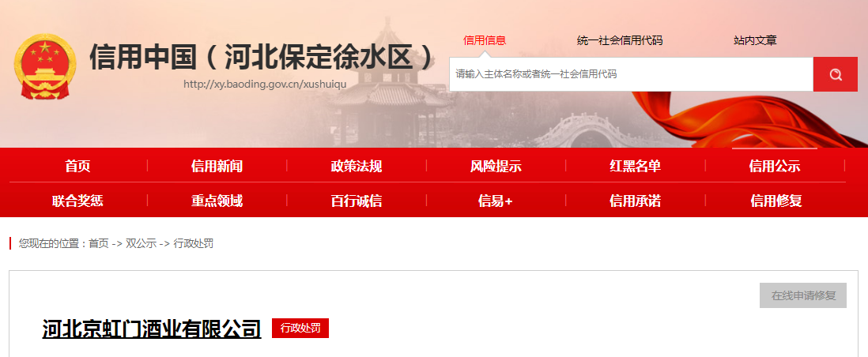Open the 河北京虹门酒业有限公司 company link
The height and width of the screenshot is (357, 868).
(x=152, y=329)
